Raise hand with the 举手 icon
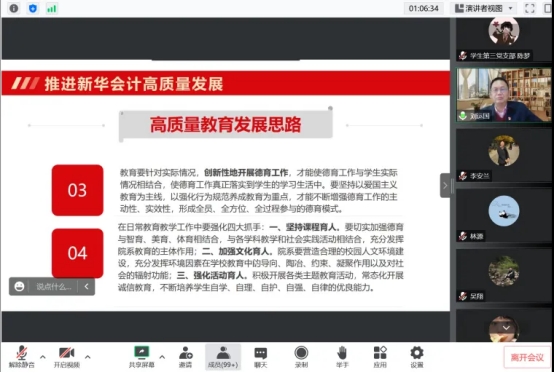This screenshot has width=554, height=373. pos(342,357)
